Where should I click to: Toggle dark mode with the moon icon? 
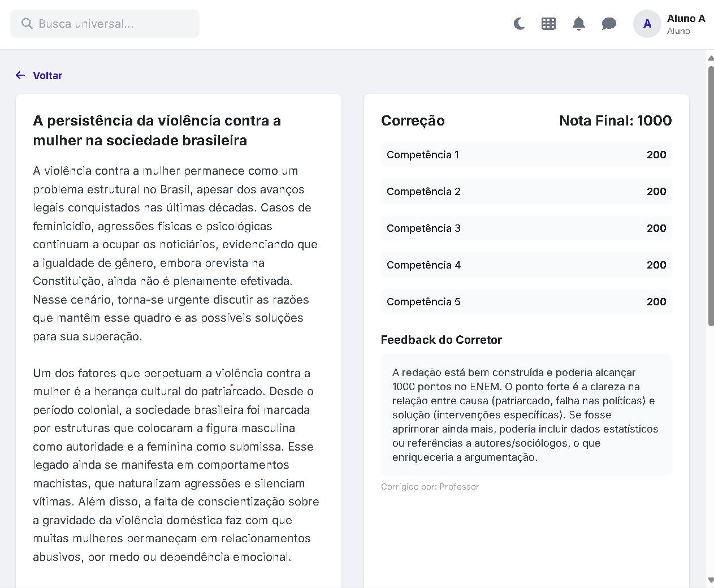(x=519, y=24)
